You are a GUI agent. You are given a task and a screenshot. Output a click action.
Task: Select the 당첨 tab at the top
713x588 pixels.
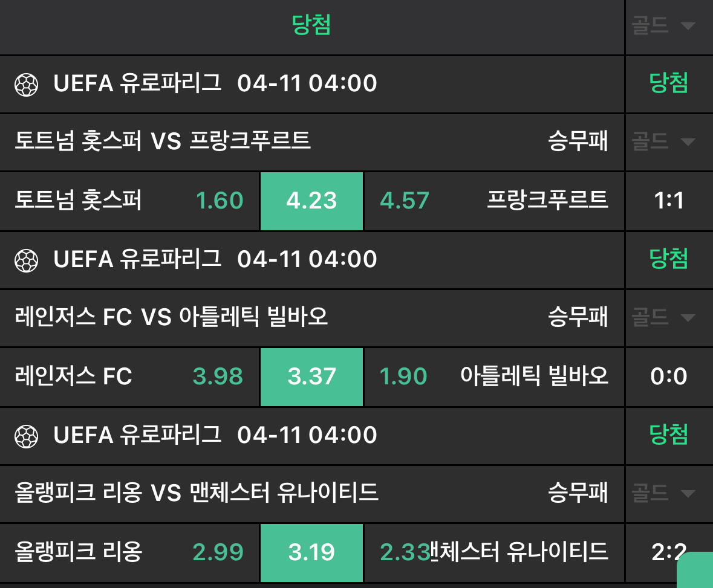311,26
